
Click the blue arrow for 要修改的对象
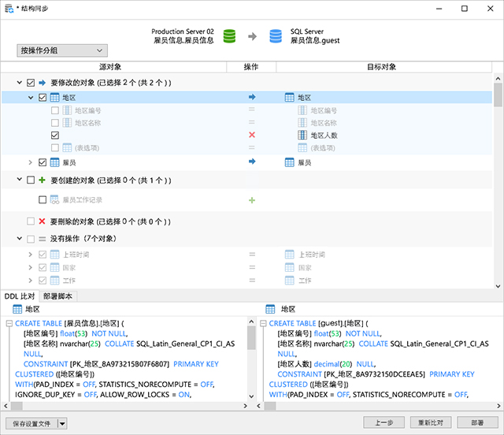coord(42,83)
